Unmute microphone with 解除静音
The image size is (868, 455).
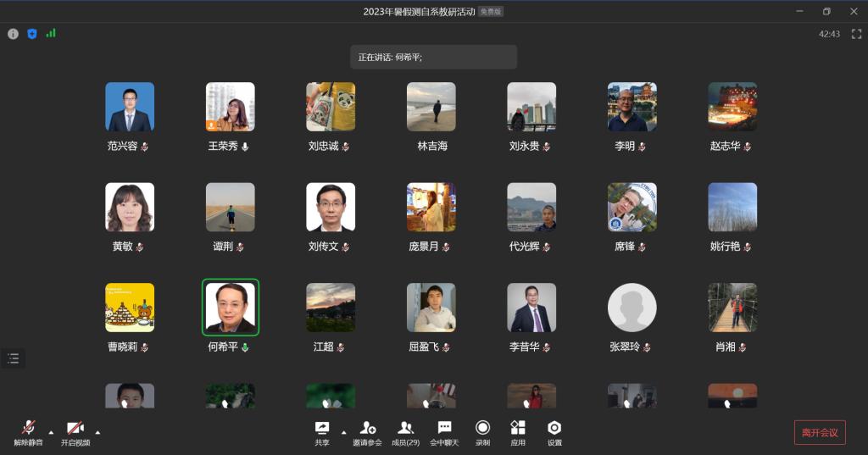click(x=28, y=432)
